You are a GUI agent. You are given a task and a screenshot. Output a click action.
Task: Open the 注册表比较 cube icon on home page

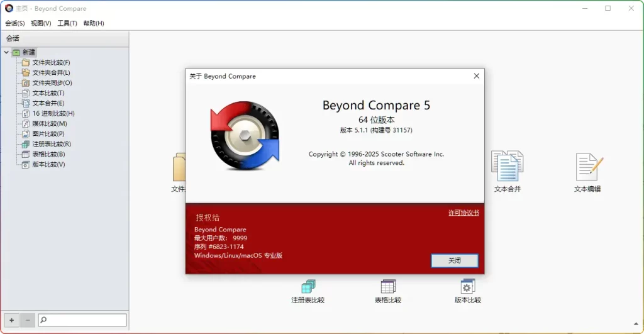coord(308,286)
